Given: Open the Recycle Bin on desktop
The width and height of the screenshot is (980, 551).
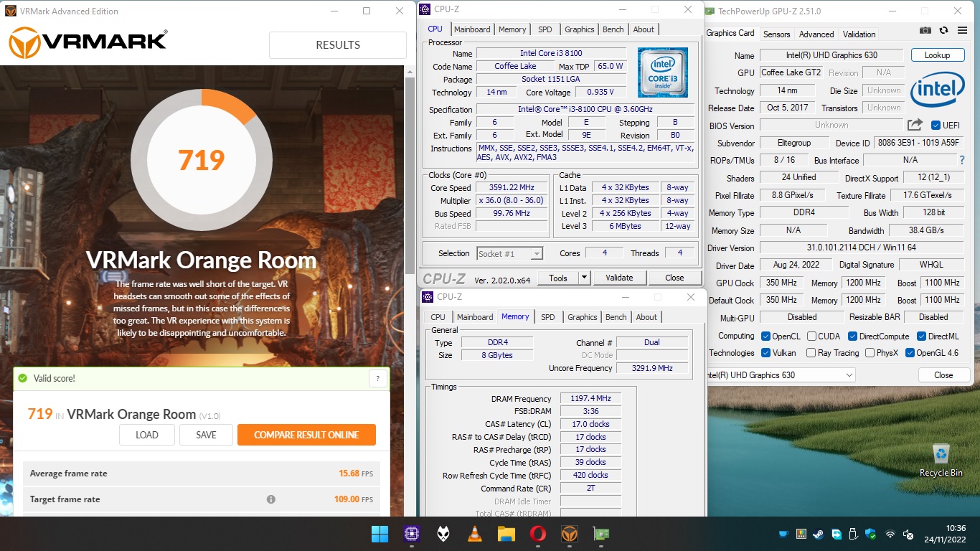Looking at the screenshot, I should (x=941, y=461).
